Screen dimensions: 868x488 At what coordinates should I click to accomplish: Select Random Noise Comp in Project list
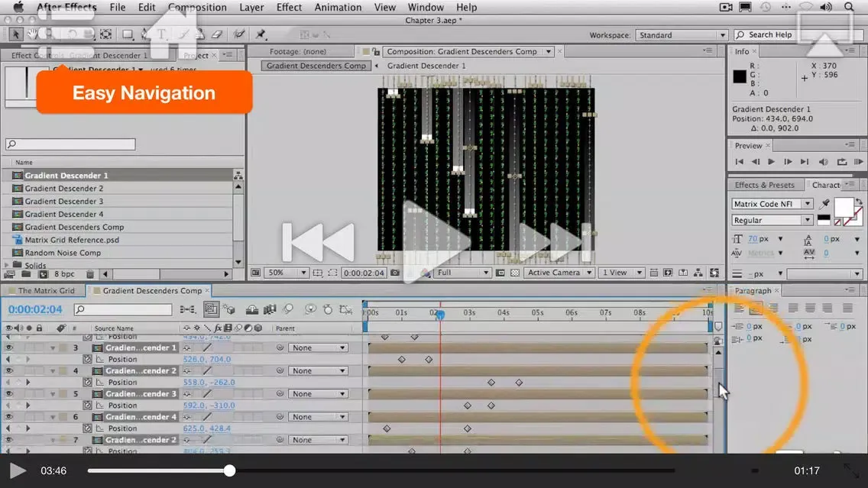tap(63, 253)
